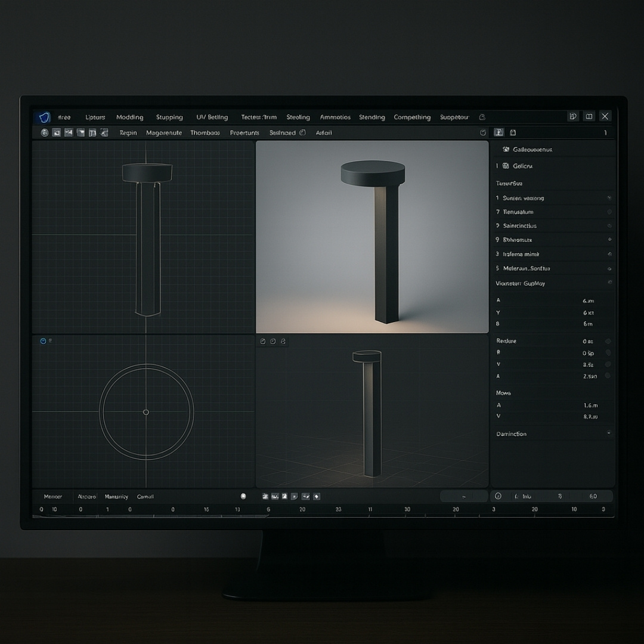Click the icon next to Galleoueuenus in the panel

506,149
